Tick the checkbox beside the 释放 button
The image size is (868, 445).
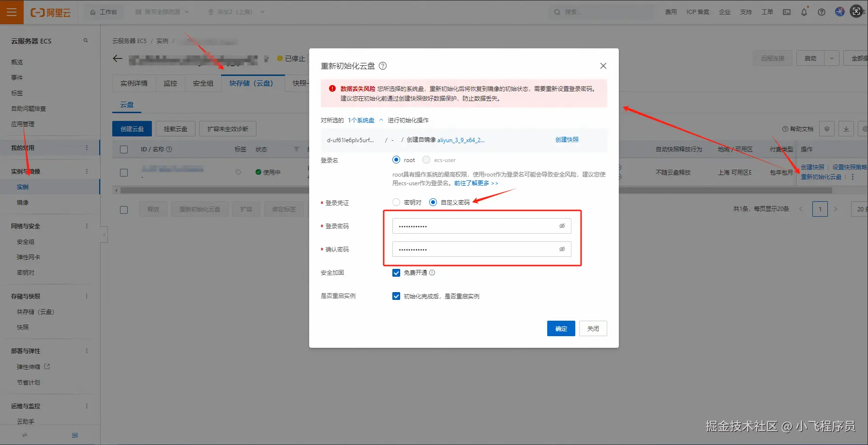124,210
